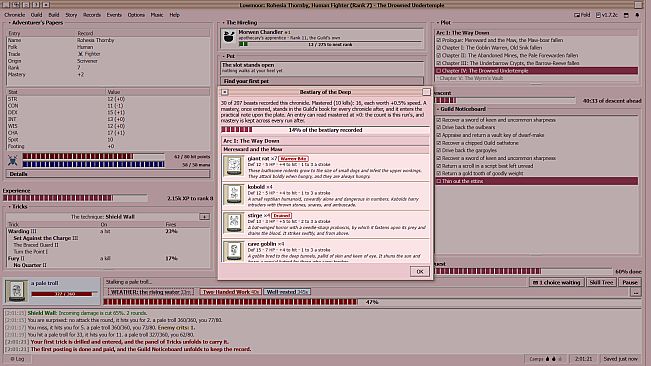Viewport: 651px width, 366px height.
Task: Toggle 'Appraise and return a vault key' checkbox
Action: 438,135
